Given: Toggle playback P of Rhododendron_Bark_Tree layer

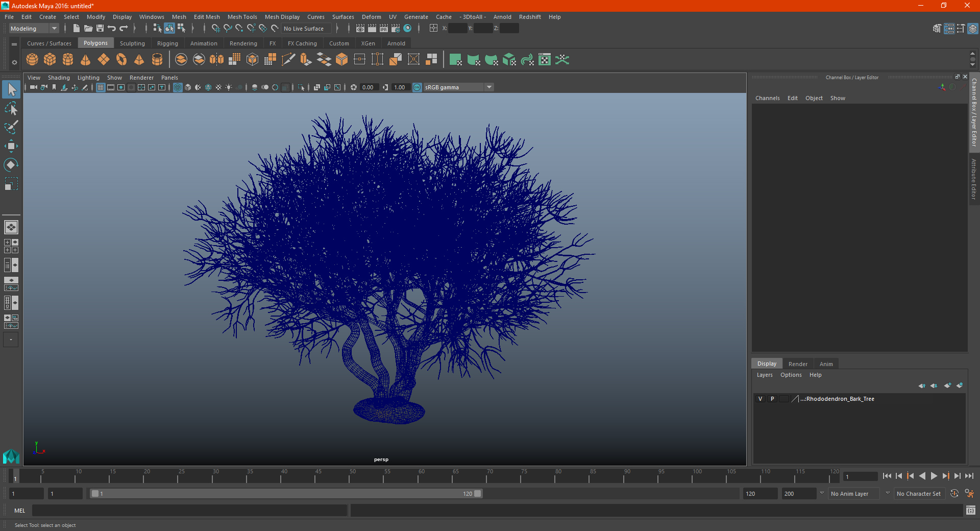Looking at the screenshot, I should tap(772, 399).
